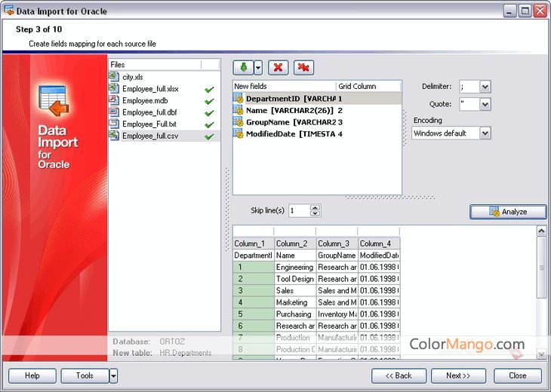Proceed with the Next button

(x=458, y=376)
